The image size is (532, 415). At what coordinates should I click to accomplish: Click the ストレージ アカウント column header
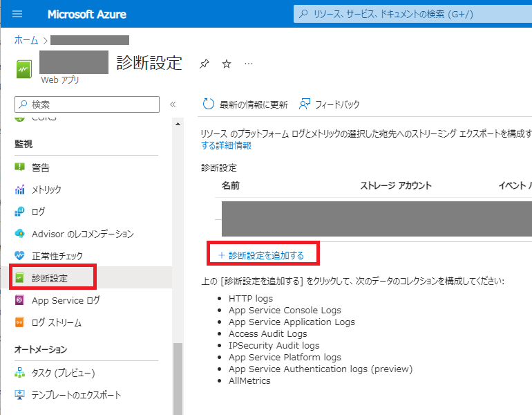click(396, 185)
